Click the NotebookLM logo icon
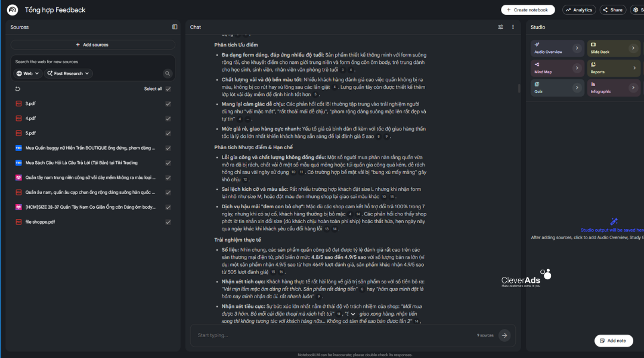The image size is (644, 358). pos(13,10)
